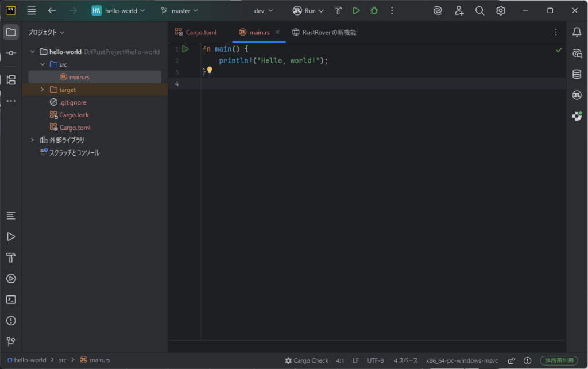Show intention actions lightbulb
The width and height of the screenshot is (588, 369).
point(210,70)
